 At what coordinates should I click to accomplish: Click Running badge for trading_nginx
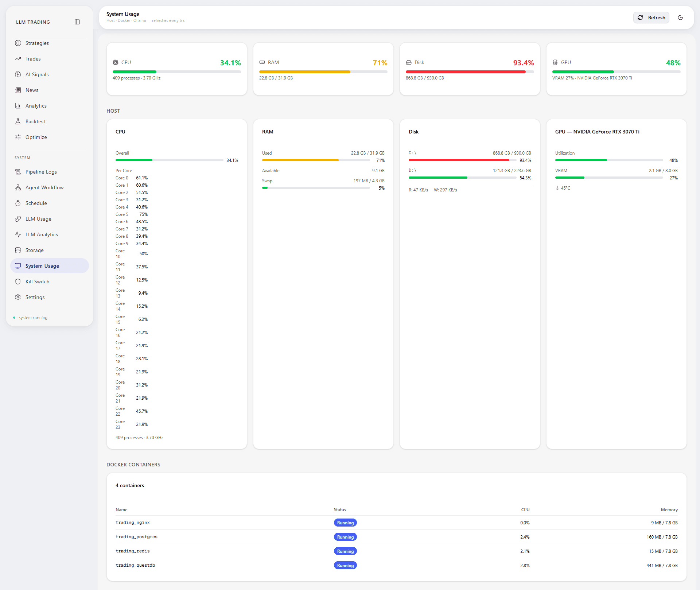[345, 523]
